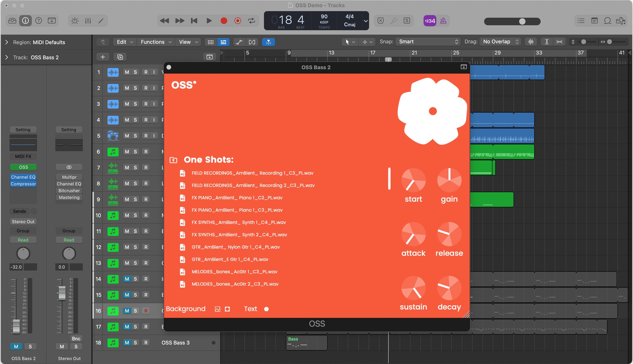Select the OSS Bass 3 track name
Screen dimensions: 633x364
click(176, 343)
